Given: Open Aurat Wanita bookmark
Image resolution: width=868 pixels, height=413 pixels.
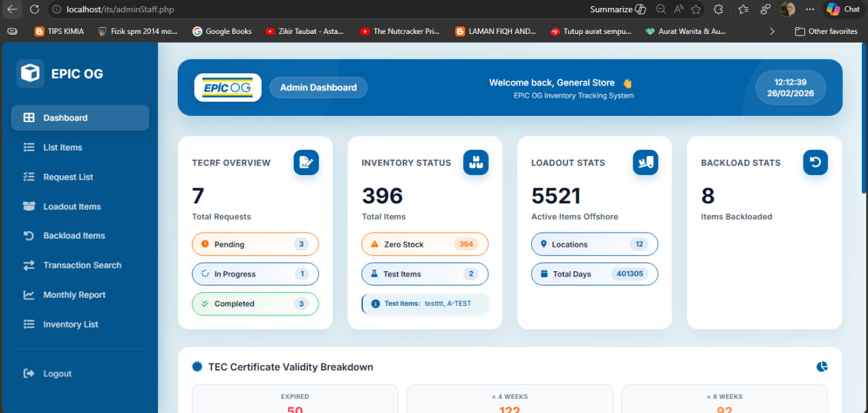Looking at the screenshot, I should (x=686, y=31).
